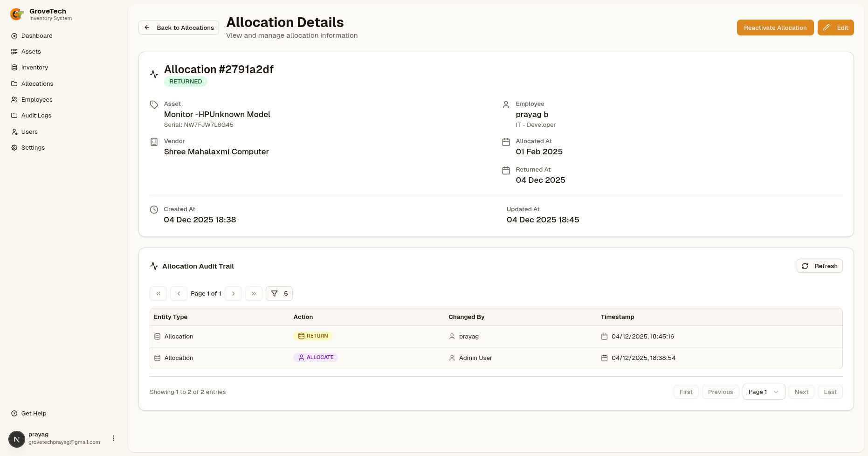The height and width of the screenshot is (456, 868).
Task: Go Back to Allocations
Action: (x=179, y=28)
